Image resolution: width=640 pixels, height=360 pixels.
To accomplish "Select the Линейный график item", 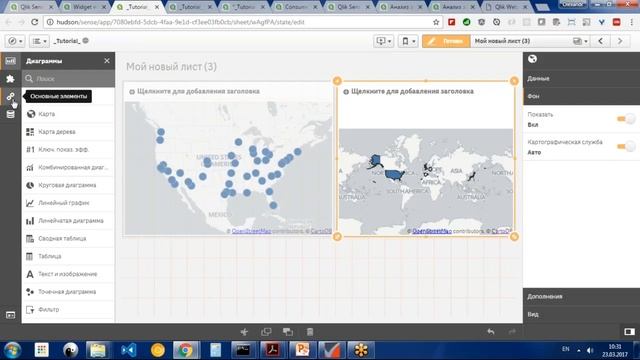I will pos(68,203).
